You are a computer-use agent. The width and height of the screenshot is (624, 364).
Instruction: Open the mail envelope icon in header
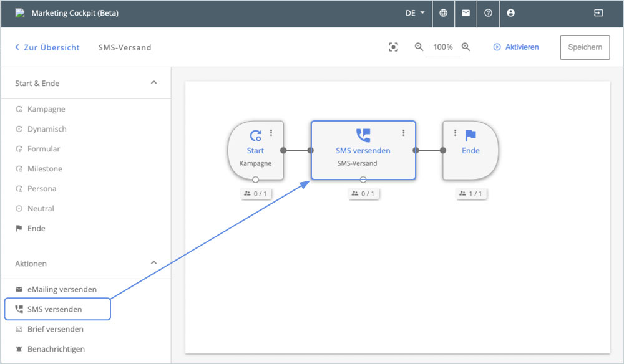pos(466,13)
